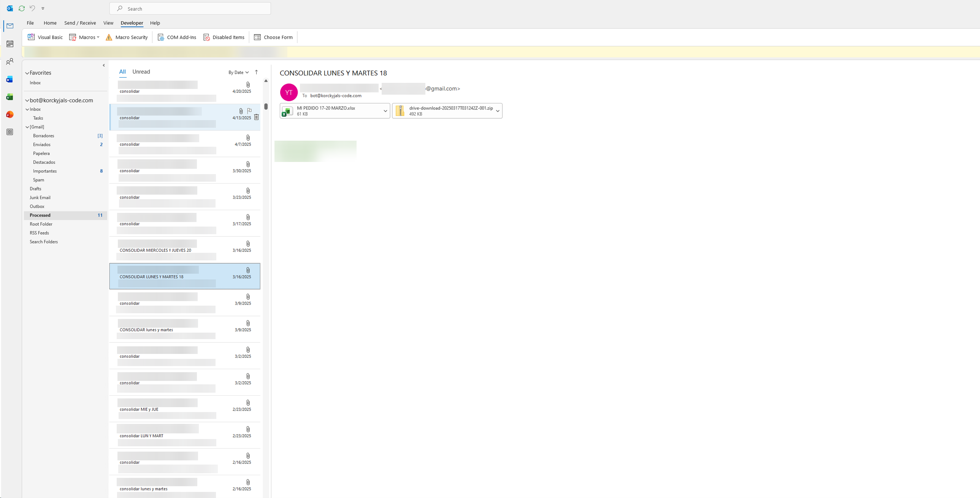
Task: Click Choose Form button
Action: pyautogui.click(x=274, y=37)
